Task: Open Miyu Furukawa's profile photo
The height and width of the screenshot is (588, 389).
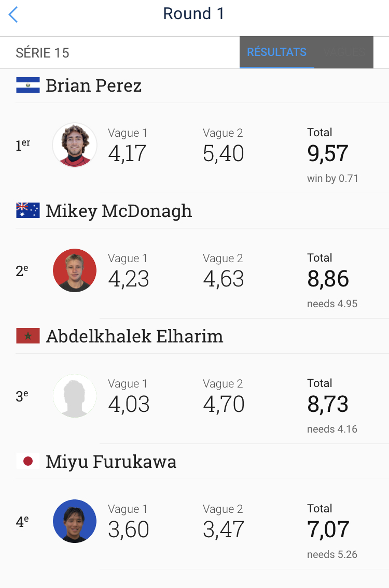Action: coord(75,521)
